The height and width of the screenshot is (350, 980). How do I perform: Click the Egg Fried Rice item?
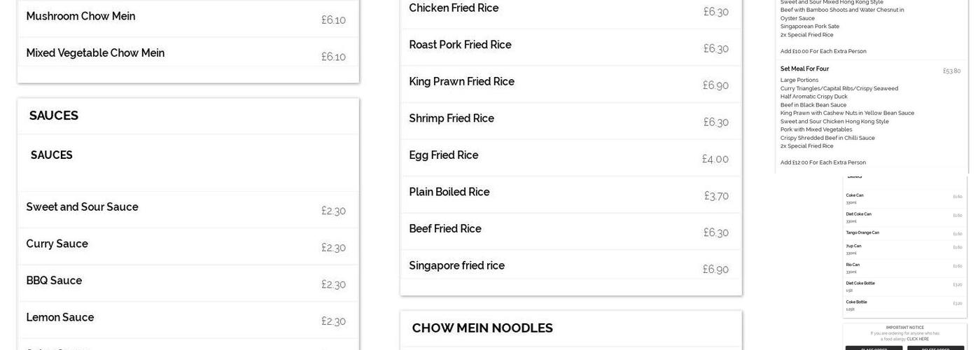tap(443, 155)
